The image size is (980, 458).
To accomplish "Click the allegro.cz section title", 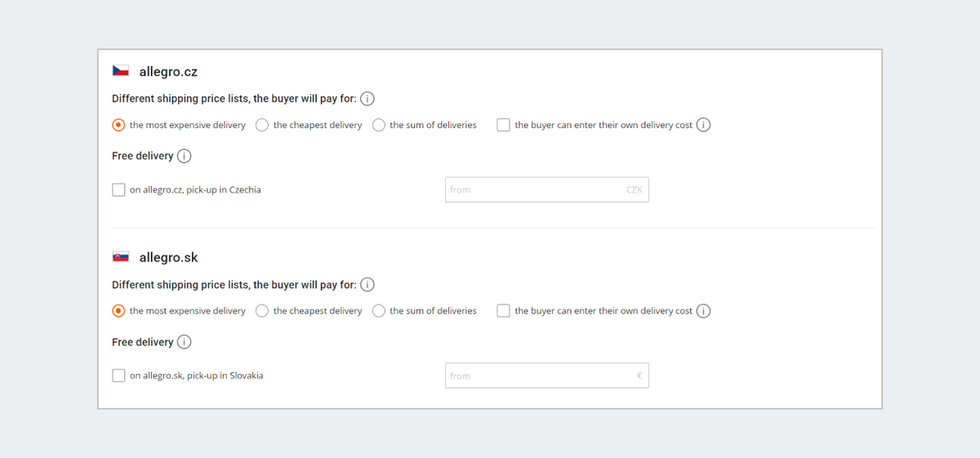I will [168, 72].
